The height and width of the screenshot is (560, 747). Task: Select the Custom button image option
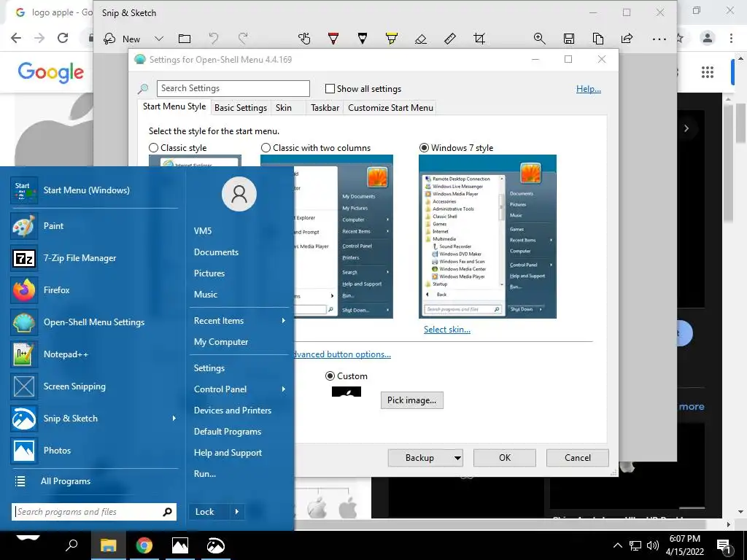point(330,376)
